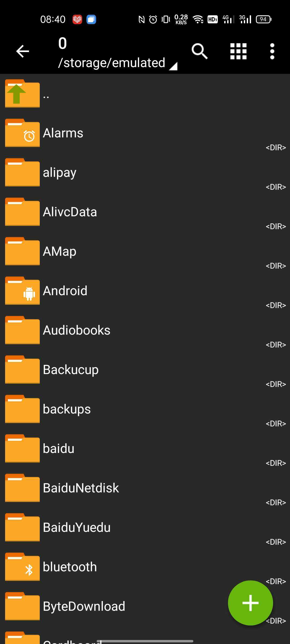Tap the back arrow icon
290x644 pixels.
pyautogui.click(x=23, y=51)
